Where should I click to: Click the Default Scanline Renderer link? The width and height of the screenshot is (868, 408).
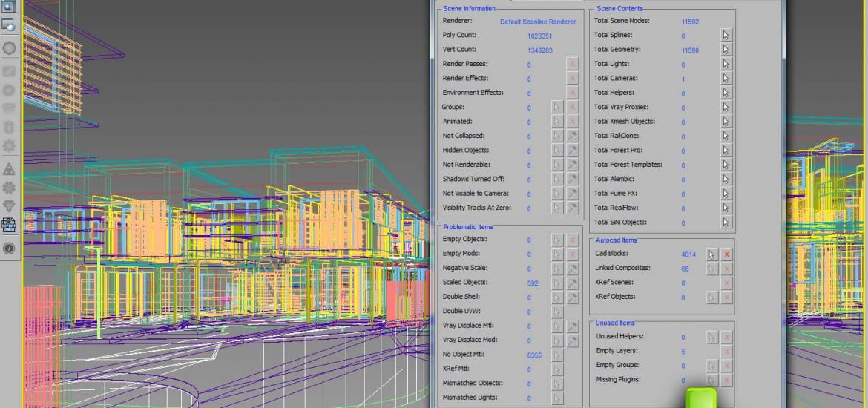(x=537, y=22)
